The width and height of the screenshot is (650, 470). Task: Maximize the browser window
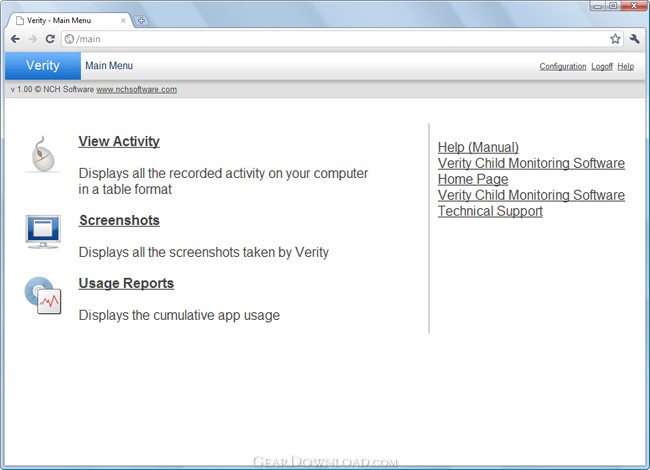[x=613, y=6]
